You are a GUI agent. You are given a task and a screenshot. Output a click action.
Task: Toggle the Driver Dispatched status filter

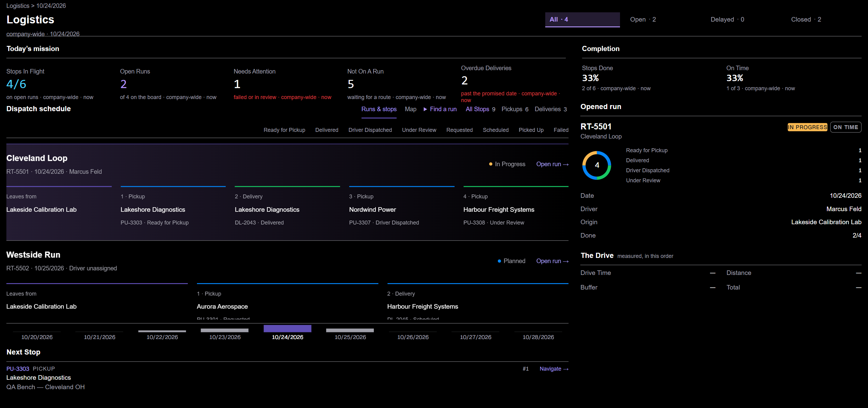tap(370, 130)
